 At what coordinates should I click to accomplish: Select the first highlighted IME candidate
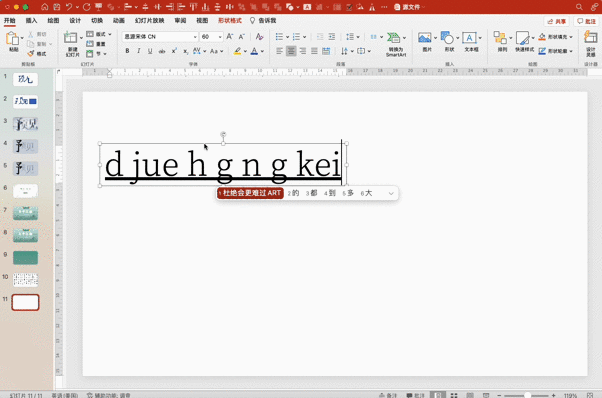click(250, 193)
